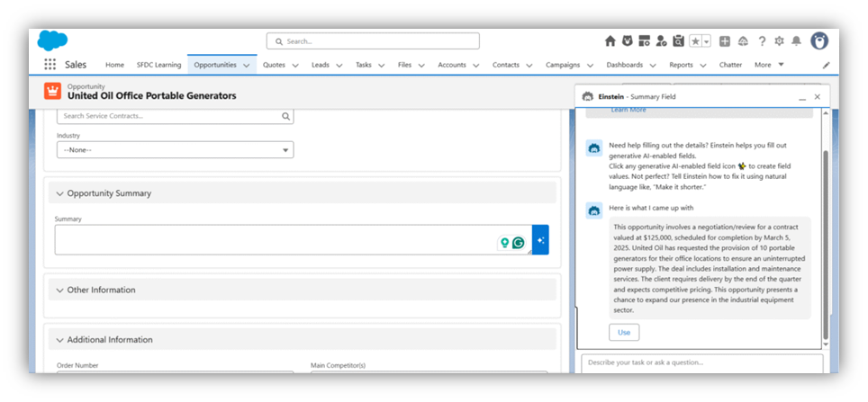The image size is (868, 402).
Task: Go to the Contacts tab
Action: click(506, 65)
